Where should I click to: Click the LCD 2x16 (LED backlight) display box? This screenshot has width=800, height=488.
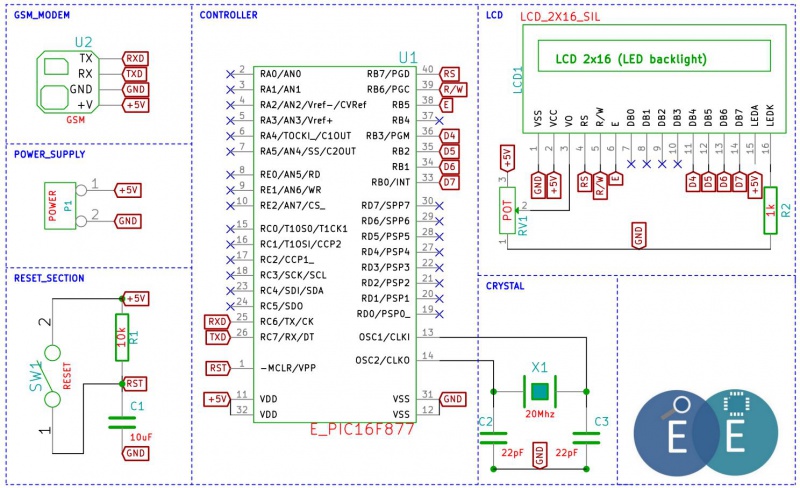654,56
